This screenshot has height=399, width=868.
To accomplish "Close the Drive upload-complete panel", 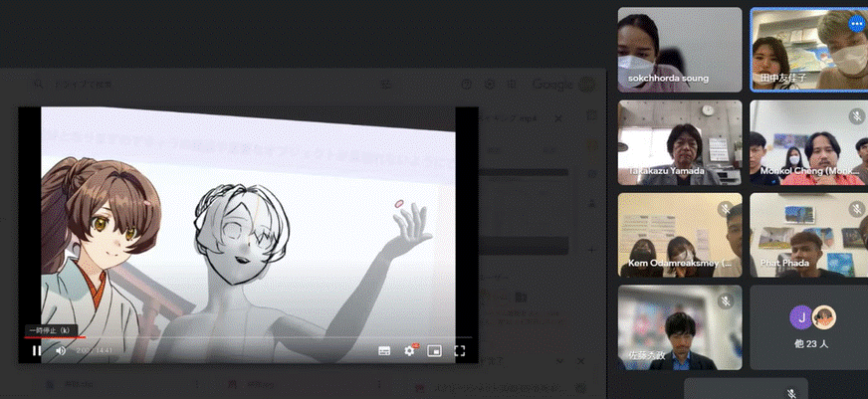I will pos(580,361).
